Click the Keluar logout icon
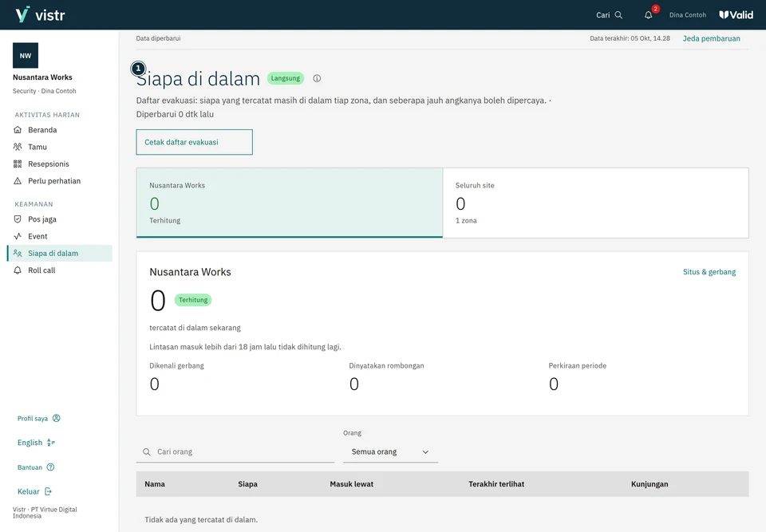The height and width of the screenshot is (532, 766). click(48, 491)
